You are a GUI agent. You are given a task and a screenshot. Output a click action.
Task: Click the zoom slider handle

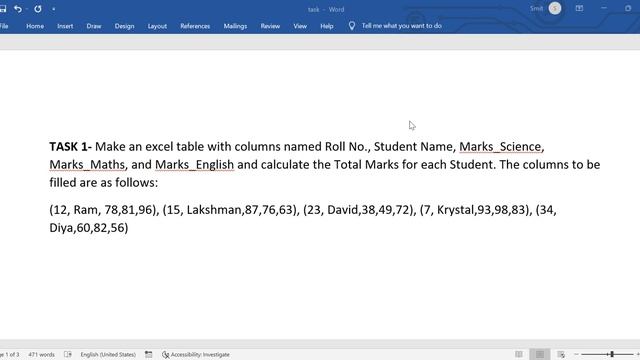point(612,354)
